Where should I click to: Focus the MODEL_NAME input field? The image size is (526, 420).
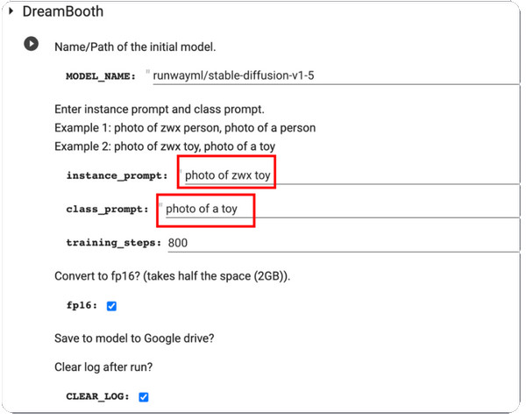tap(336, 75)
